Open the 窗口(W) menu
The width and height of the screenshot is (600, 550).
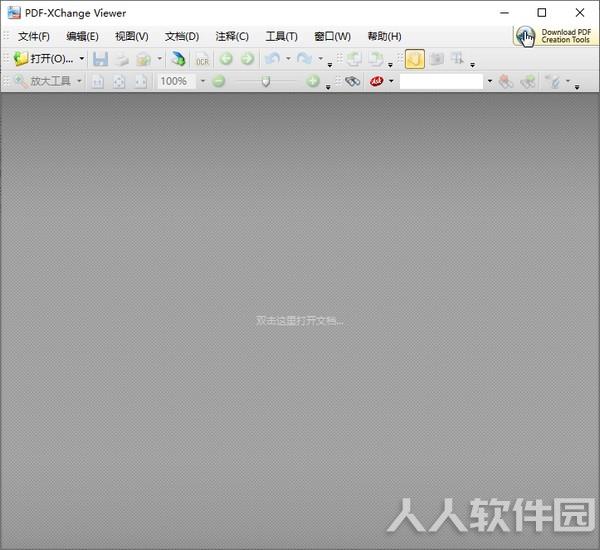point(332,37)
